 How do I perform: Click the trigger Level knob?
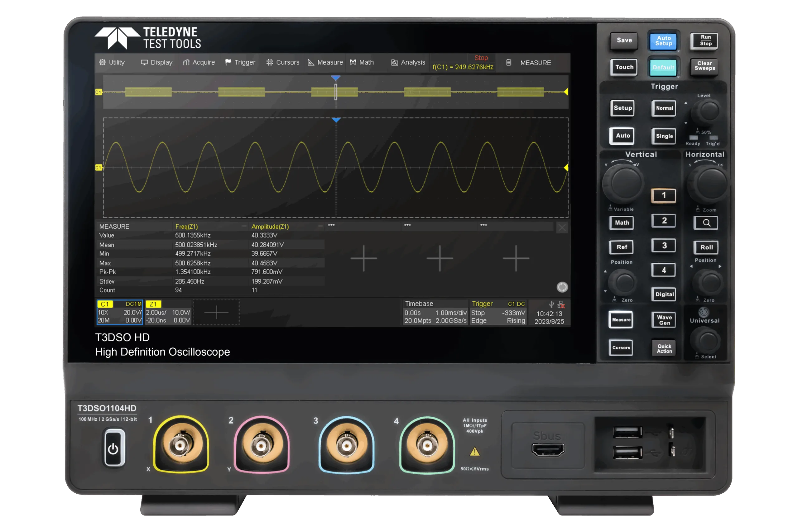pos(709,111)
